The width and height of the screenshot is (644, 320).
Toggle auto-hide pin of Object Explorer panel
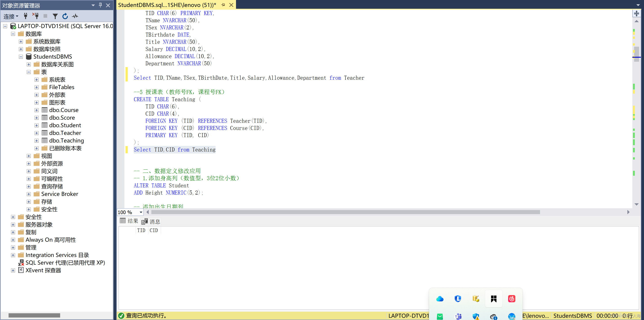(x=100, y=5)
